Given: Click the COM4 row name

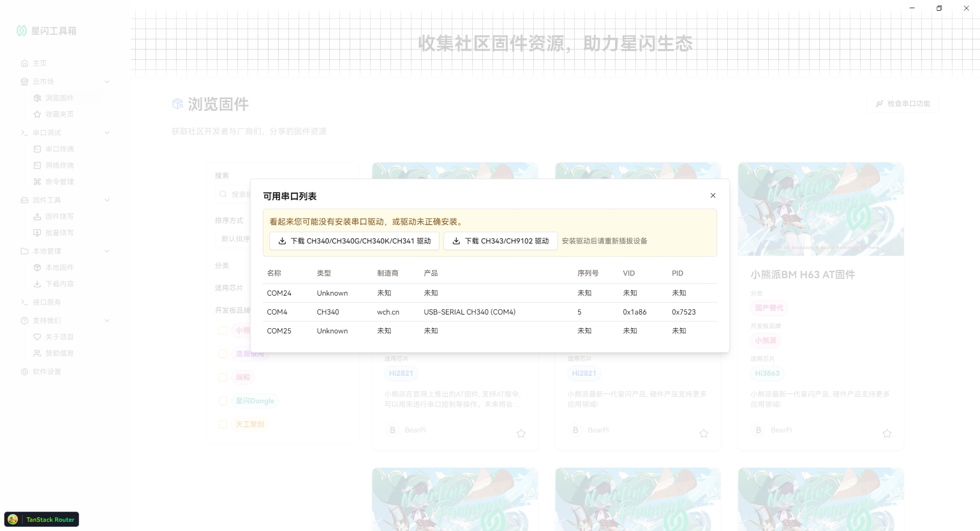Looking at the screenshot, I should (x=277, y=312).
